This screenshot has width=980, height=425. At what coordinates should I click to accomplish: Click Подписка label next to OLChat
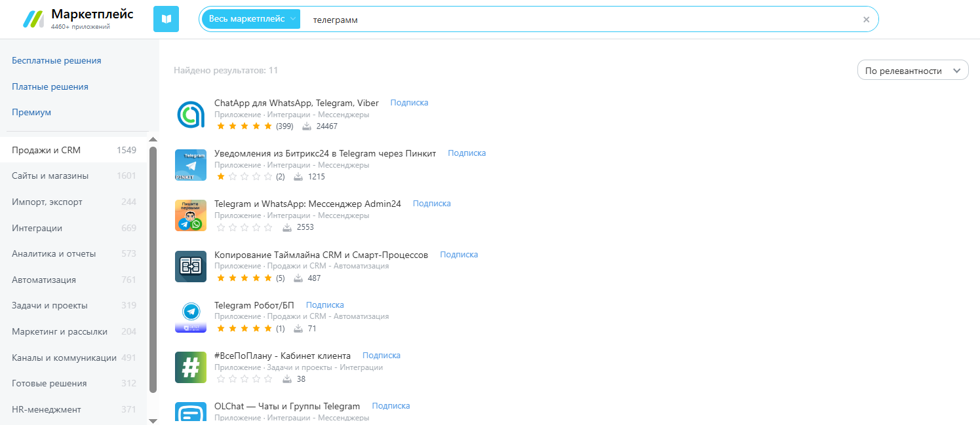pos(391,405)
